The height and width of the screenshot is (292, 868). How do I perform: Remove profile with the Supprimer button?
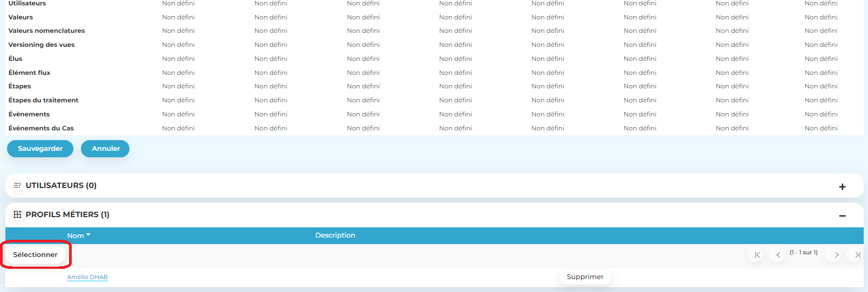click(x=585, y=277)
